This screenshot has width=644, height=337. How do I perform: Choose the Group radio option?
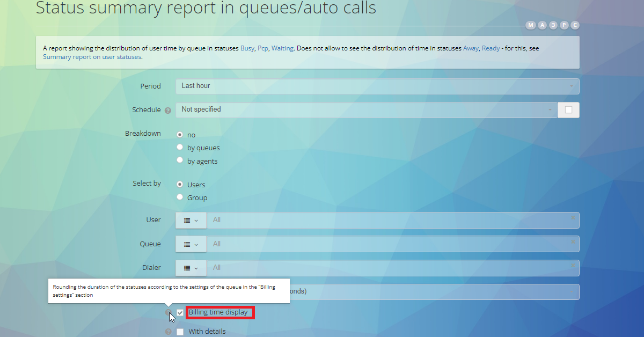[x=180, y=197]
